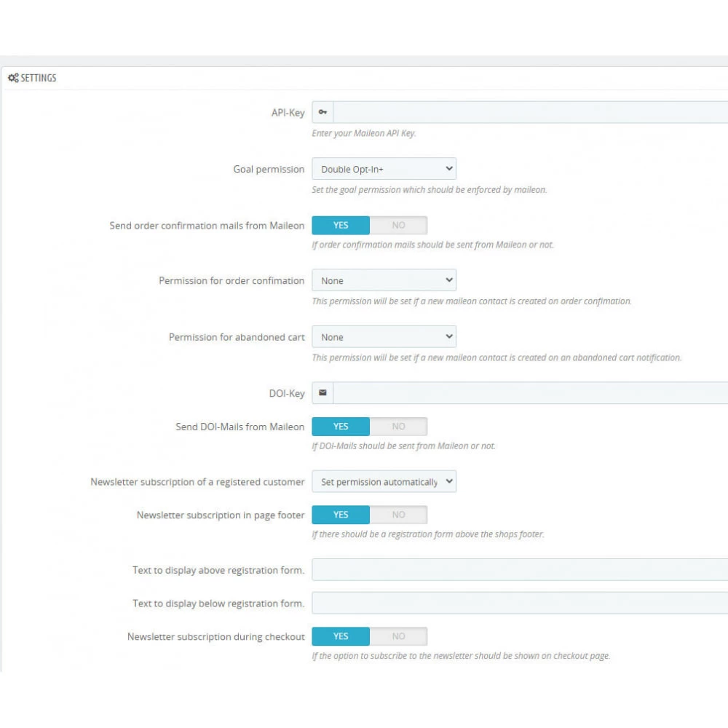
Task: Set Send DOI-Mails from Maileon to NO
Action: (398, 426)
